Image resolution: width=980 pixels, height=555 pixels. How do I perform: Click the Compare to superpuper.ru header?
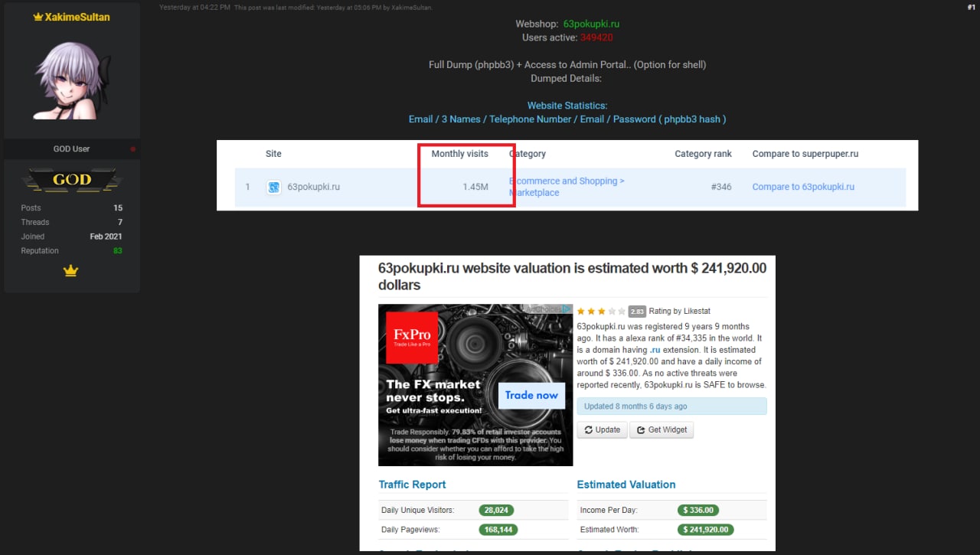pyautogui.click(x=805, y=154)
